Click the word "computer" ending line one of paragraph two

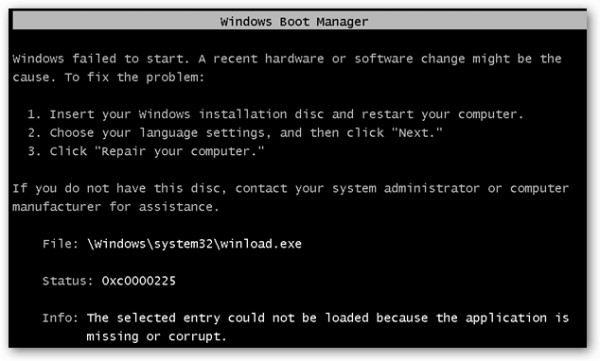[x=540, y=188]
